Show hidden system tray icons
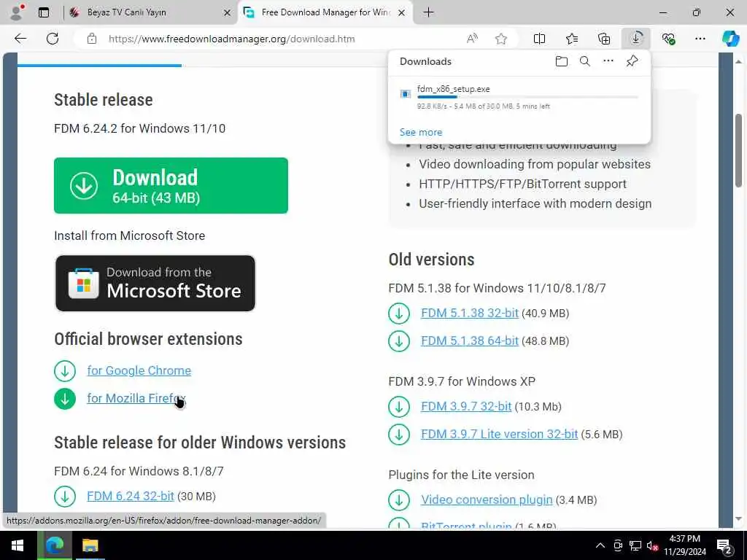 tap(600, 545)
